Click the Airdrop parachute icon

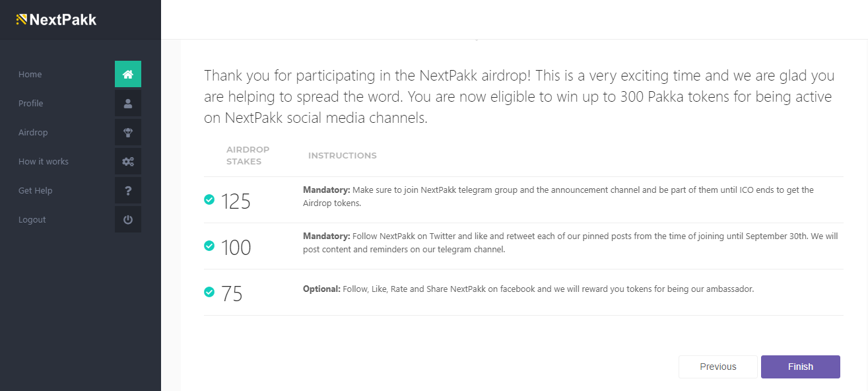point(128,132)
